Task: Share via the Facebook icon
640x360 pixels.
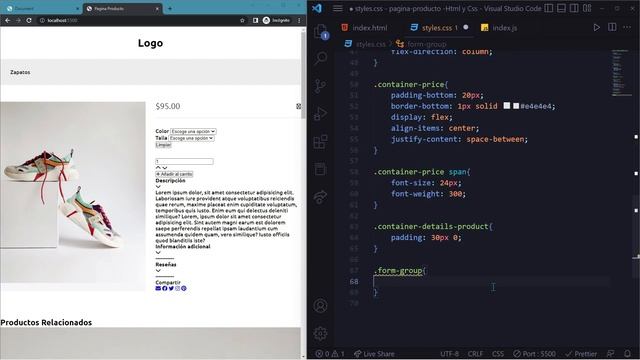Action: click(164, 289)
